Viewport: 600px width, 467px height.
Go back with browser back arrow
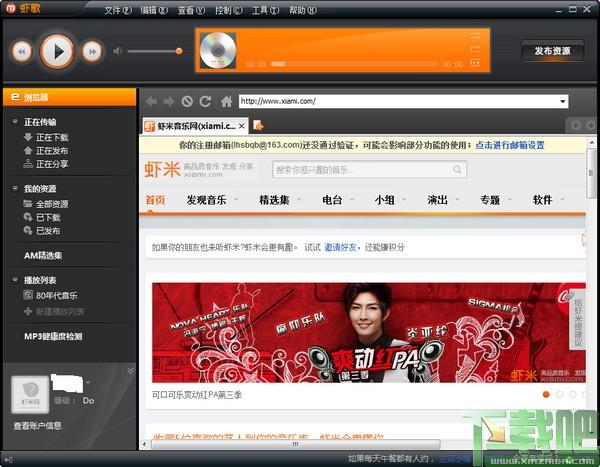[x=152, y=101]
